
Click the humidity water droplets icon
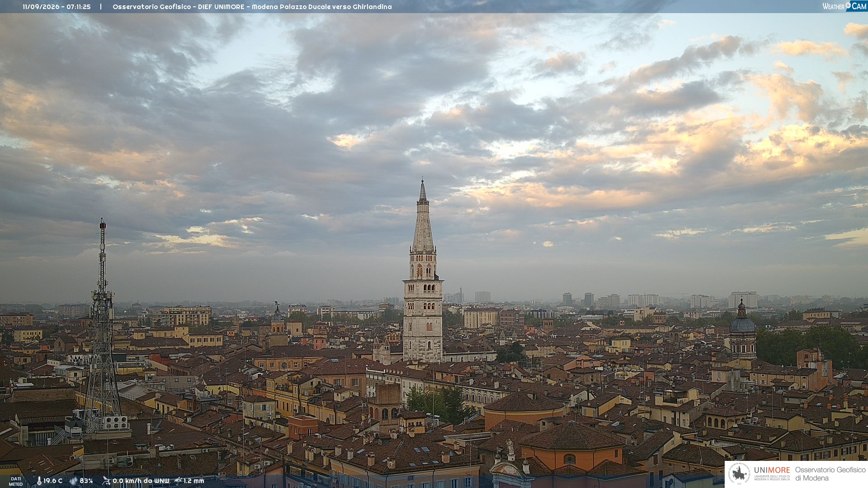(x=74, y=481)
